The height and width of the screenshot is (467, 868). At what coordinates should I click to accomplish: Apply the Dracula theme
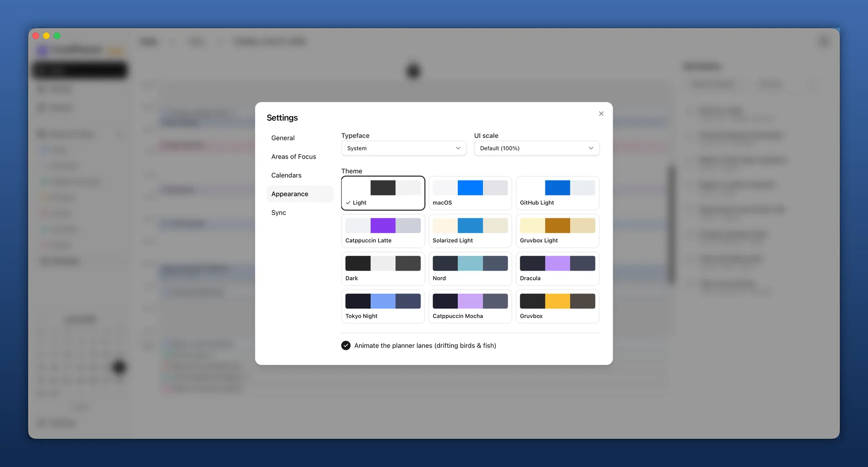pos(558,269)
